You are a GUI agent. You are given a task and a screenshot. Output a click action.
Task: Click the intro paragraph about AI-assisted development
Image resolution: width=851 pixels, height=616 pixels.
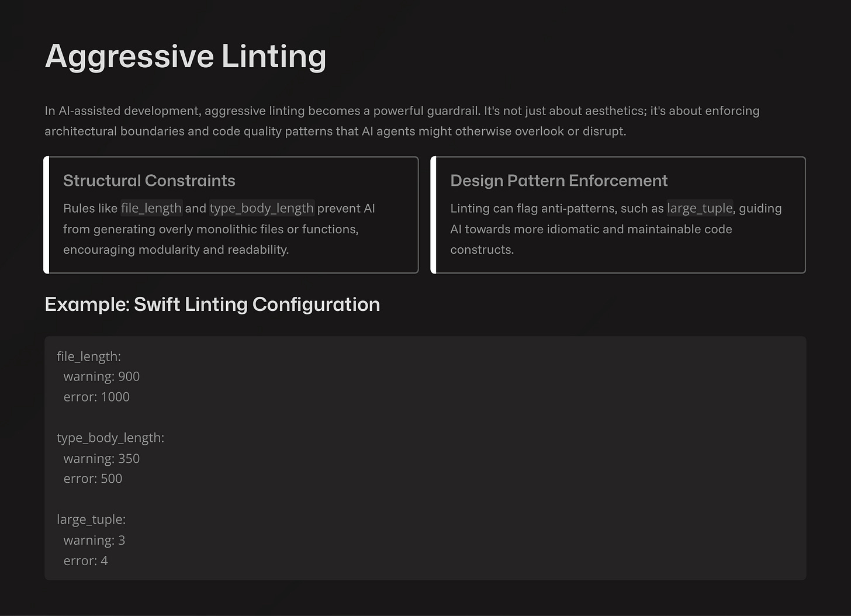click(402, 121)
